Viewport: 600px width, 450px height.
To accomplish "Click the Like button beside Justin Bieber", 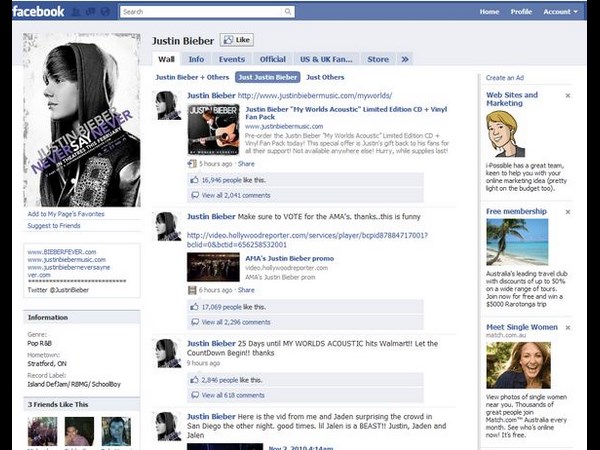I will (237, 40).
